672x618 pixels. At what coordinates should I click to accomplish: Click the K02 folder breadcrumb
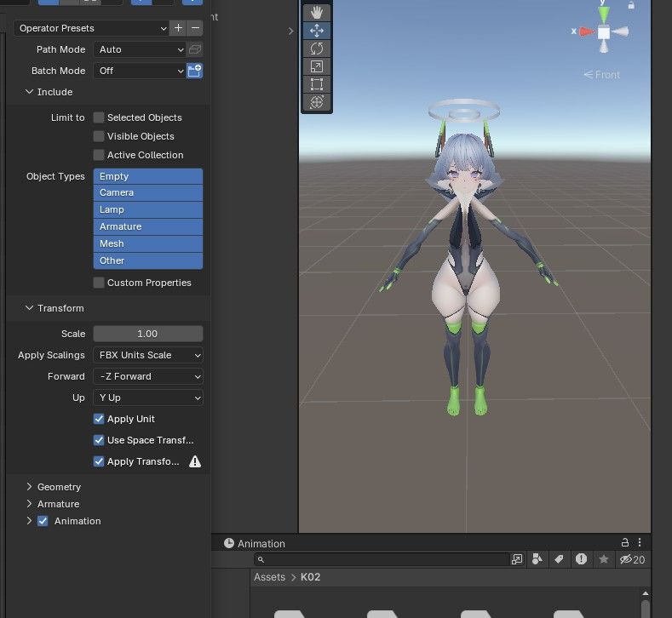310,577
